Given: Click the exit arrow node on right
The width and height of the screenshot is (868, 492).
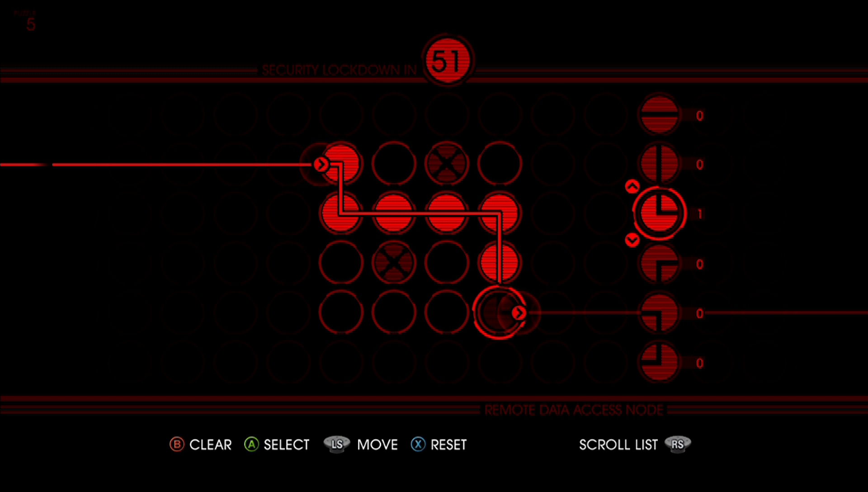Looking at the screenshot, I should (518, 313).
